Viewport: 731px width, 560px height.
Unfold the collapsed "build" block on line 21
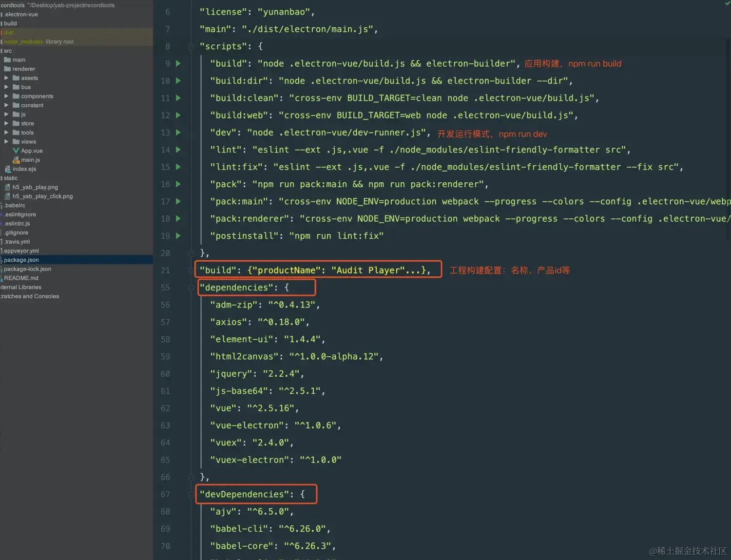click(191, 270)
